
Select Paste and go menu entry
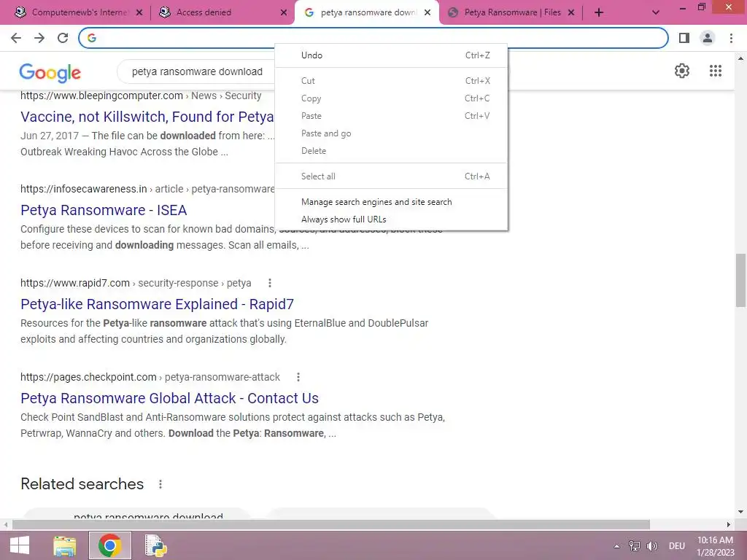391,133
